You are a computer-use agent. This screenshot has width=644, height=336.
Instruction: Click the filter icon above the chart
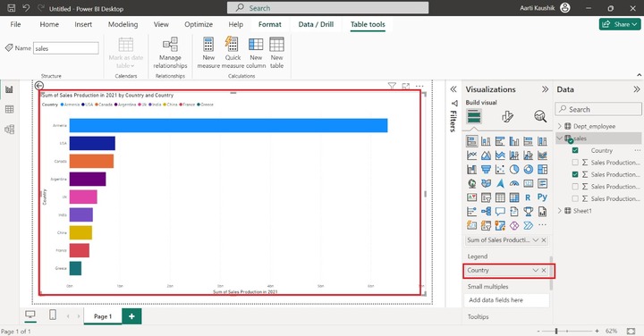[x=392, y=86]
